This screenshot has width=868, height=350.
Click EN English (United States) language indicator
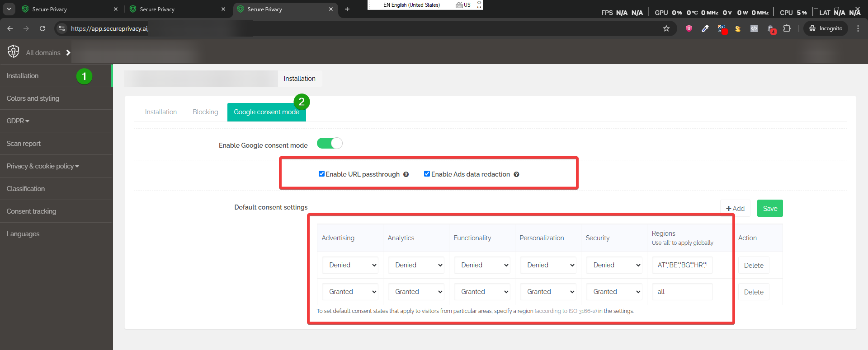pyautogui.click(x=411, y=5)
